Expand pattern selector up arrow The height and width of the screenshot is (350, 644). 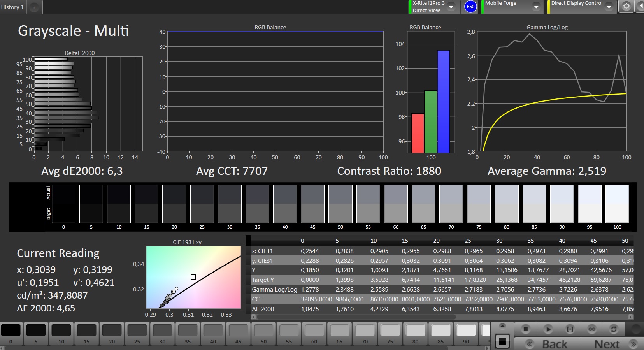(x=502, y=325)
